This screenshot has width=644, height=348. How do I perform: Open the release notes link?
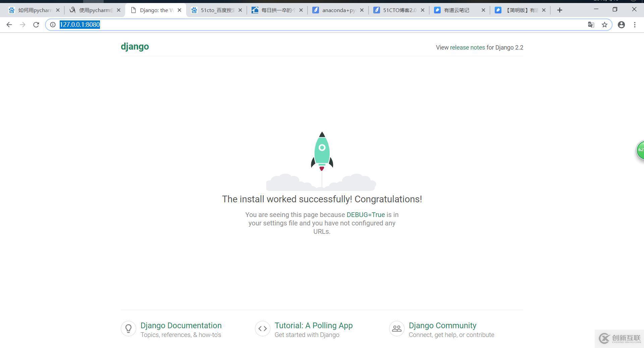[467, 48]
